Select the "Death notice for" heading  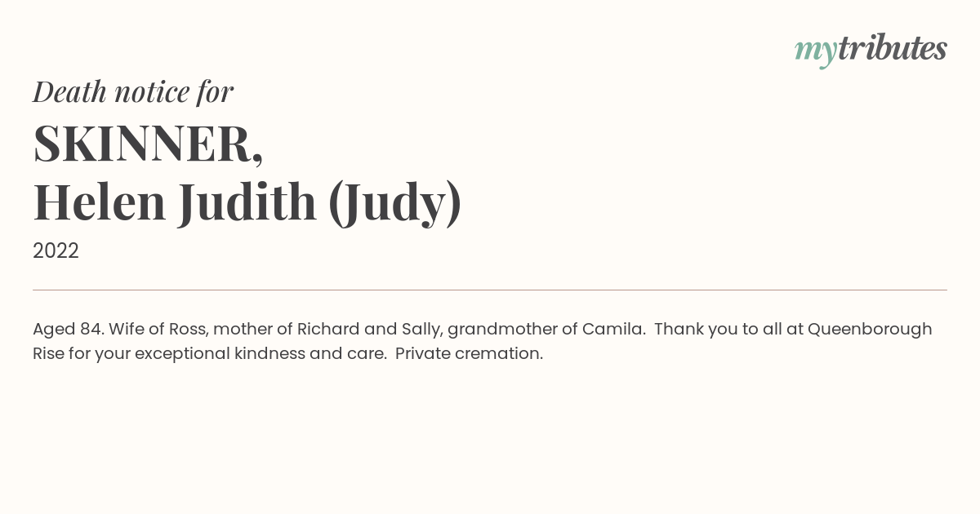click(133, 91)
